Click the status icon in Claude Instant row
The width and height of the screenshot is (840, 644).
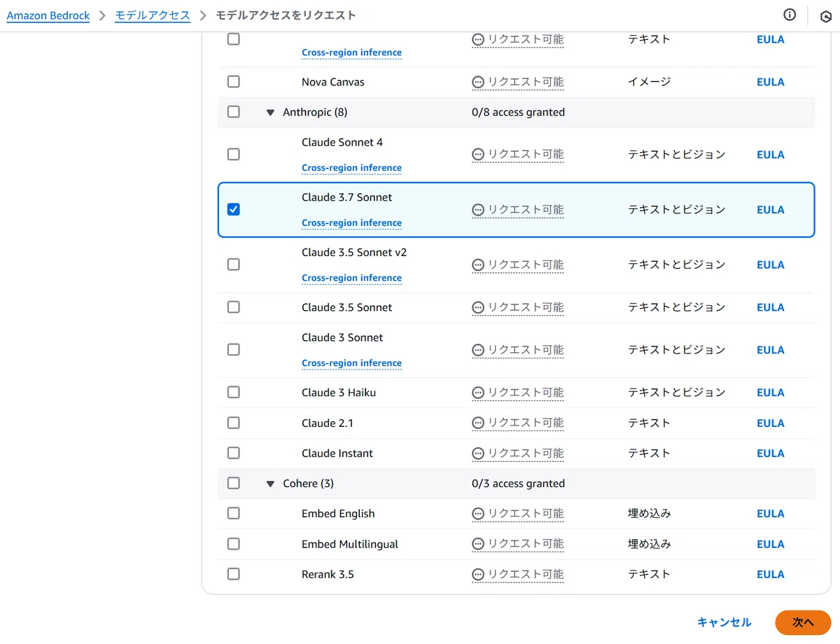[x=478, y=454]
